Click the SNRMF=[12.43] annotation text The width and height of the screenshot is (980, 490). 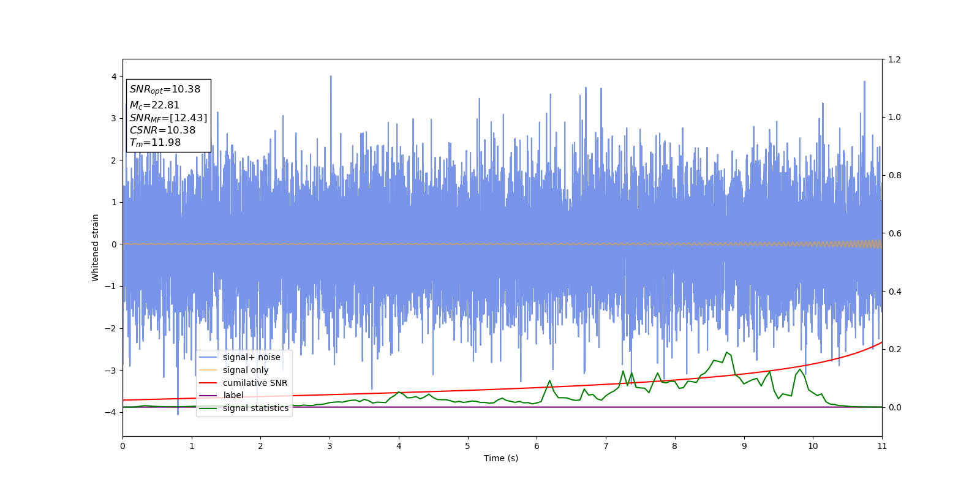tap(168, 118)
